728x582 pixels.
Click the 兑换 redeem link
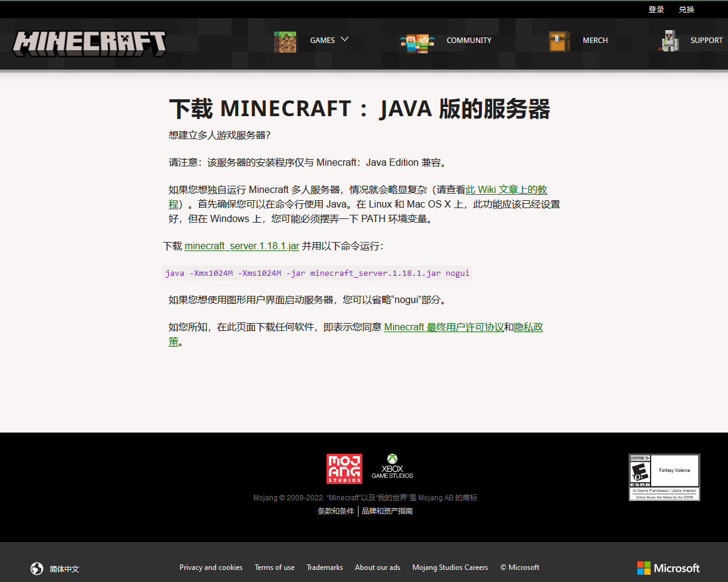click(686, 9)
